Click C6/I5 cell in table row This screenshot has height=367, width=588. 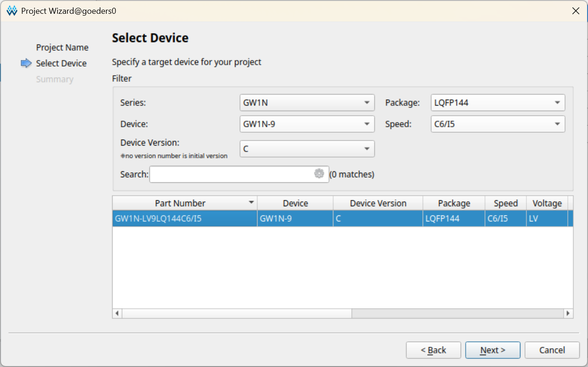pyautogui.click(x=506, y=219)
